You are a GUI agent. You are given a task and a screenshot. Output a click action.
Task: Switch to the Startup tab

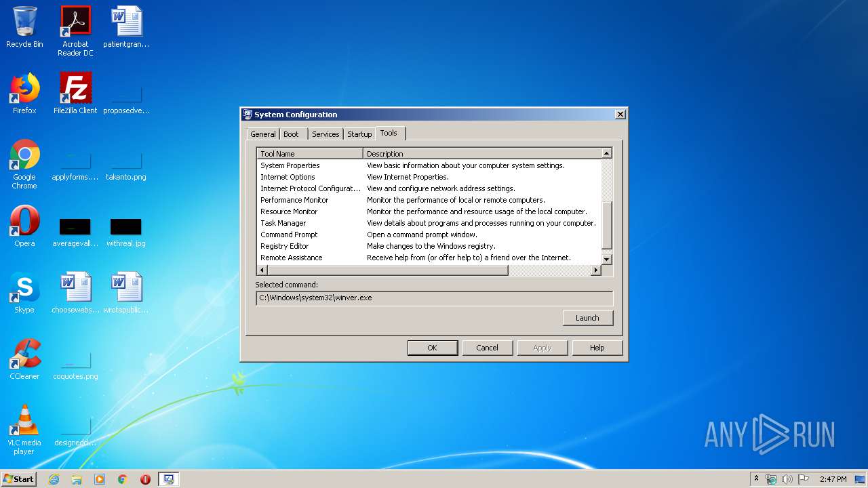click(359, 134)
